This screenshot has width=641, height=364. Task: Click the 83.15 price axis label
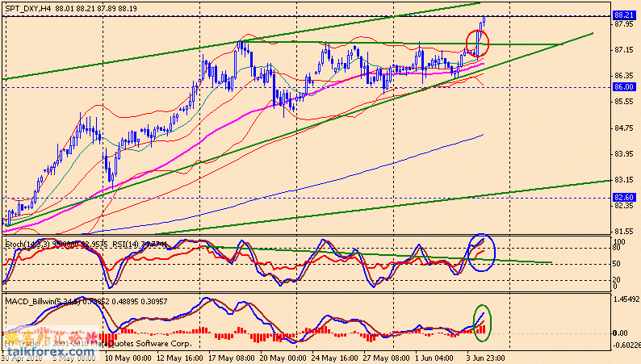pyautogui.click(x=624, y=180)
